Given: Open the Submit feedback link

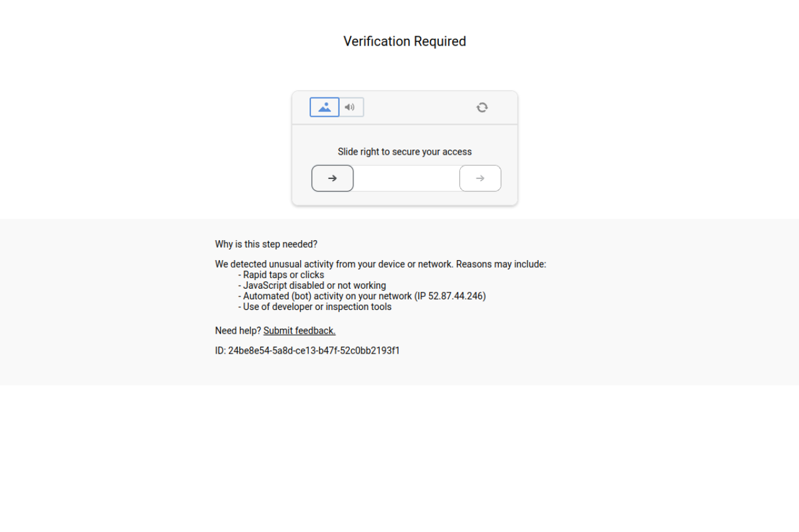Looking at the screenshot, I should (x=300, y=331).
